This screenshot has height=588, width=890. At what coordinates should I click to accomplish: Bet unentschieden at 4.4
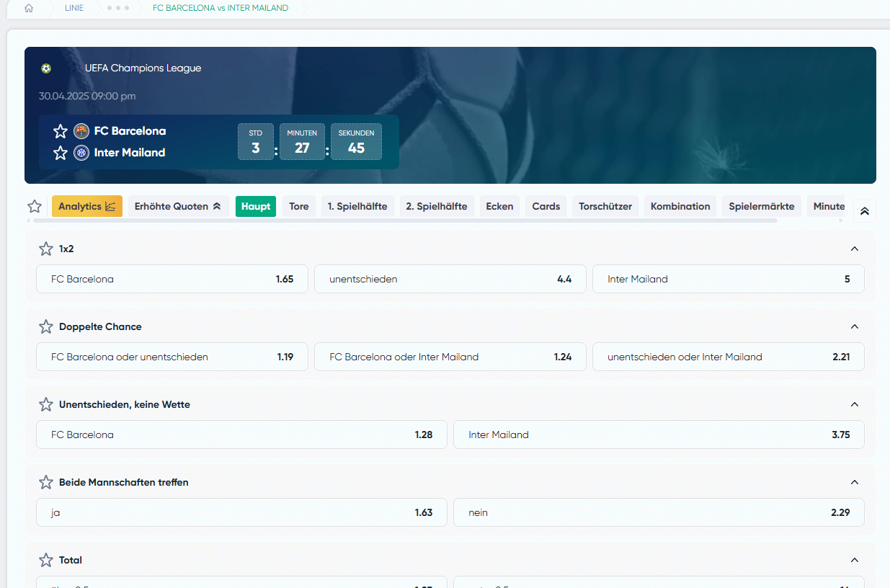pos(450,279)
